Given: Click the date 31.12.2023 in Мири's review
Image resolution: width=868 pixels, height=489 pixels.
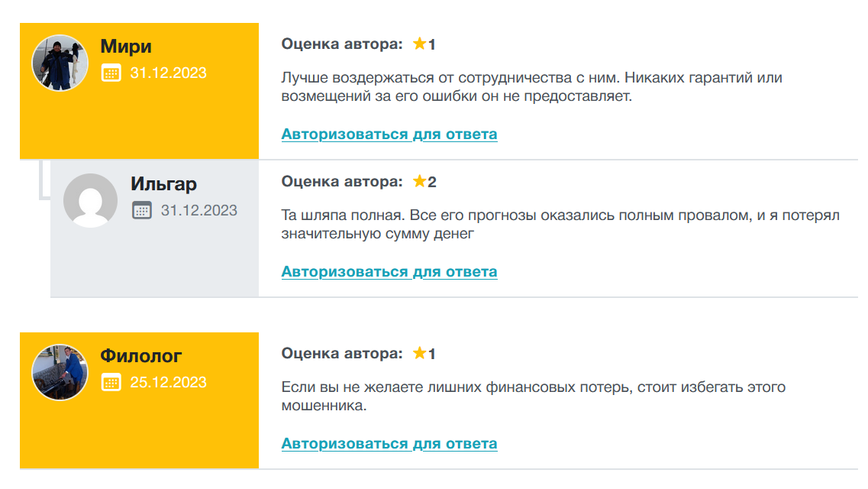Looking at the screenshot, I should click(168, 73).
